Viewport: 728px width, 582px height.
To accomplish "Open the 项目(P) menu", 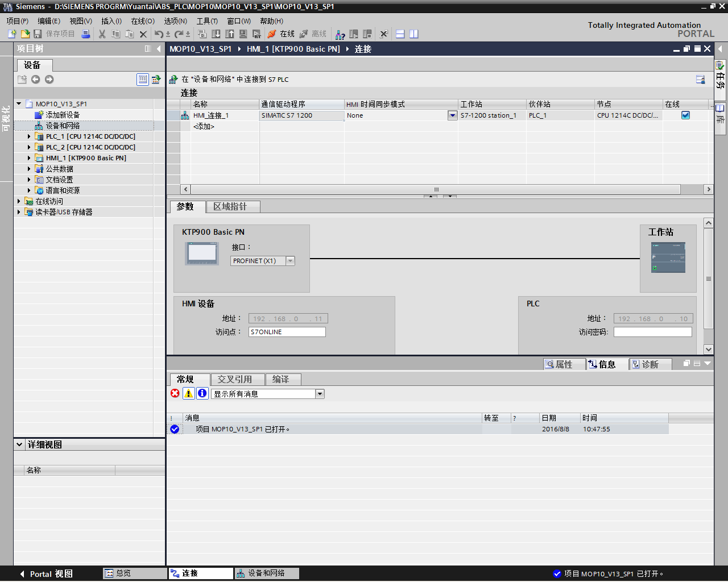I will (18, 21).
